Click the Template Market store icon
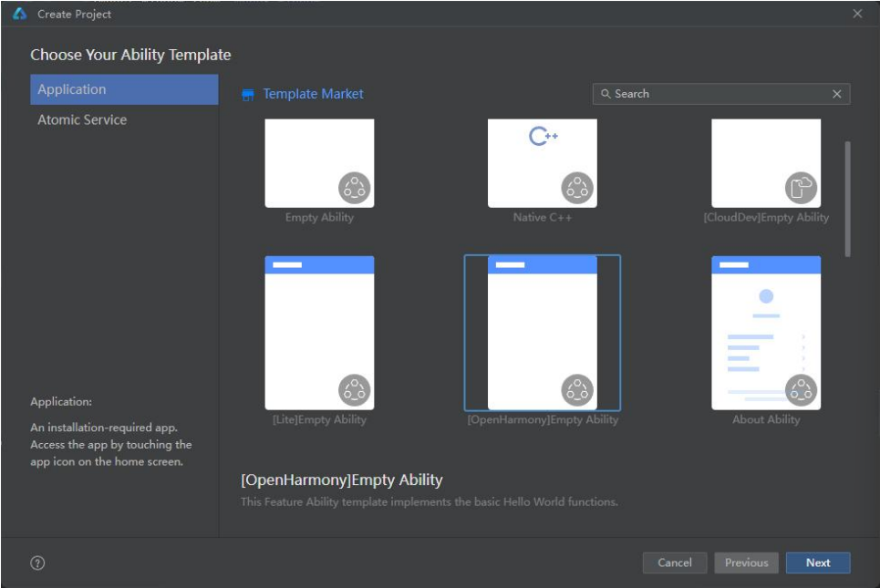This screenshot has height=588, width=880. tap(247, 95)
